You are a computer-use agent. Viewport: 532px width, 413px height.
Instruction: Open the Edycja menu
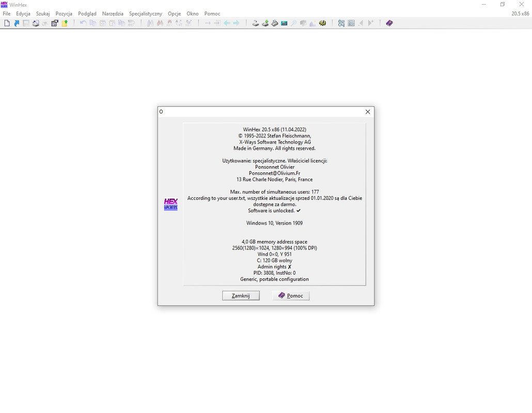[x=23, y=13]
